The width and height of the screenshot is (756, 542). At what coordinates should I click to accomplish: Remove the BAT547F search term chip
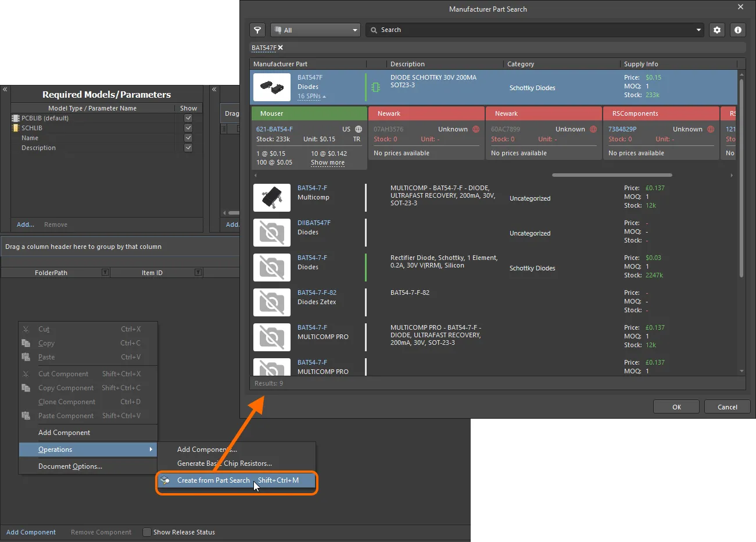coord(280,48)
